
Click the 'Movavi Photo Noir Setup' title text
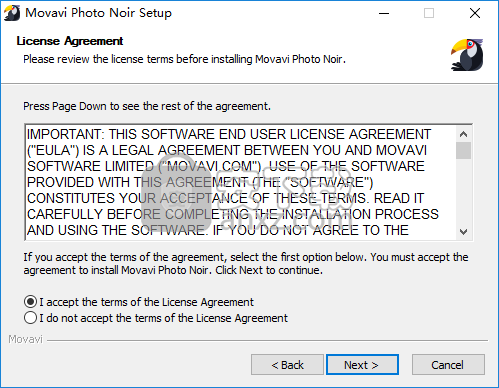(x=98, y=13)
